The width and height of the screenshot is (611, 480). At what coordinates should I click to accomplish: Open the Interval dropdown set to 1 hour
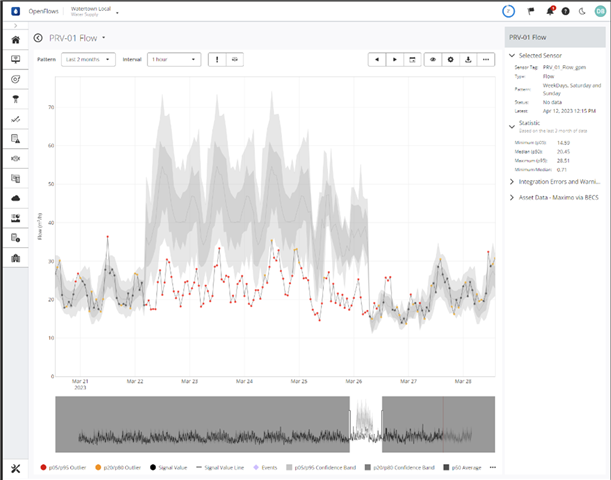coord(173,59)
